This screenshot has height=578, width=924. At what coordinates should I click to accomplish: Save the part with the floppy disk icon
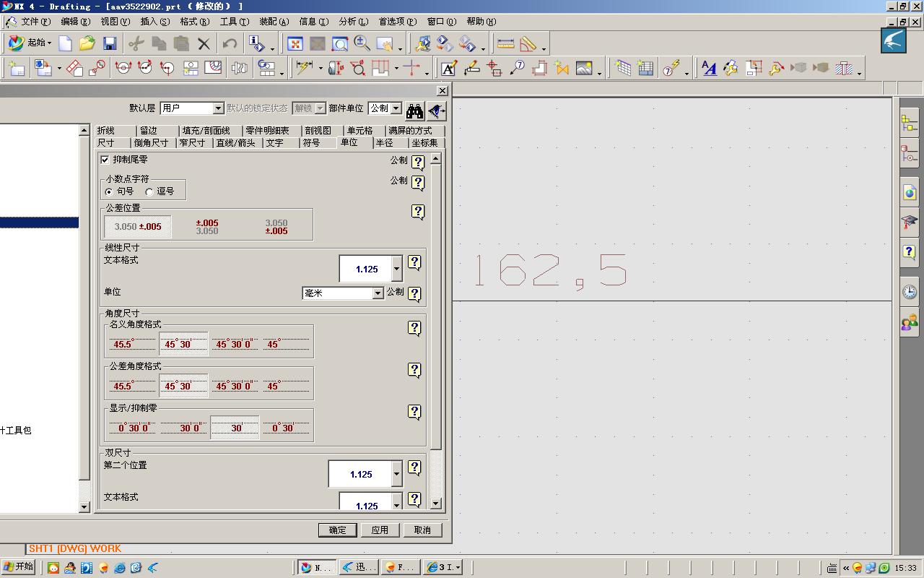[x=110, y=44]
